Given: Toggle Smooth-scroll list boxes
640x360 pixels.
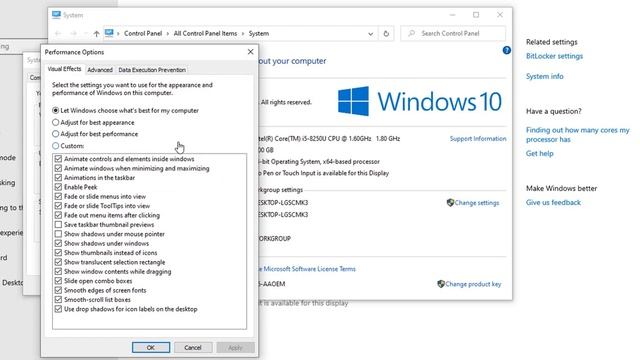Looking at the screenshot, I should (58, 300).
